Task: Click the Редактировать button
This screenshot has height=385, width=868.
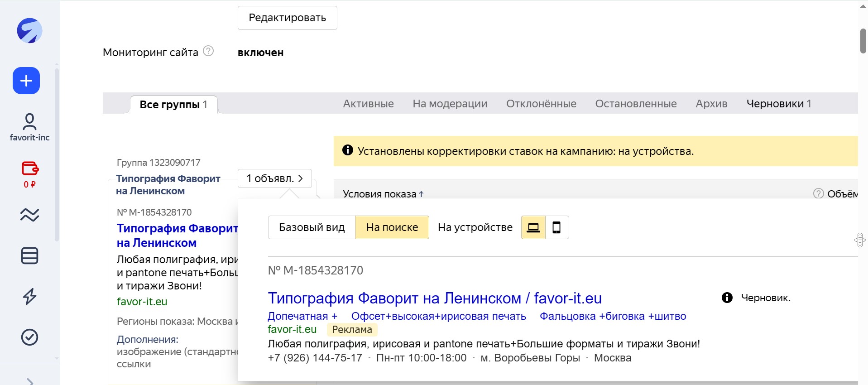Action: pos(288,18)
